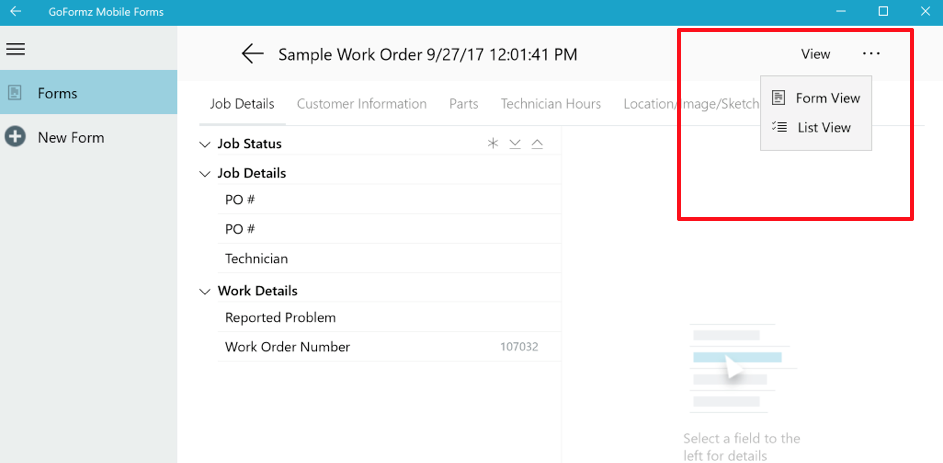Viewport: 943px width, 463px height.
Task: Click the expand all sections icon
Action: click(x=515, y=143)
